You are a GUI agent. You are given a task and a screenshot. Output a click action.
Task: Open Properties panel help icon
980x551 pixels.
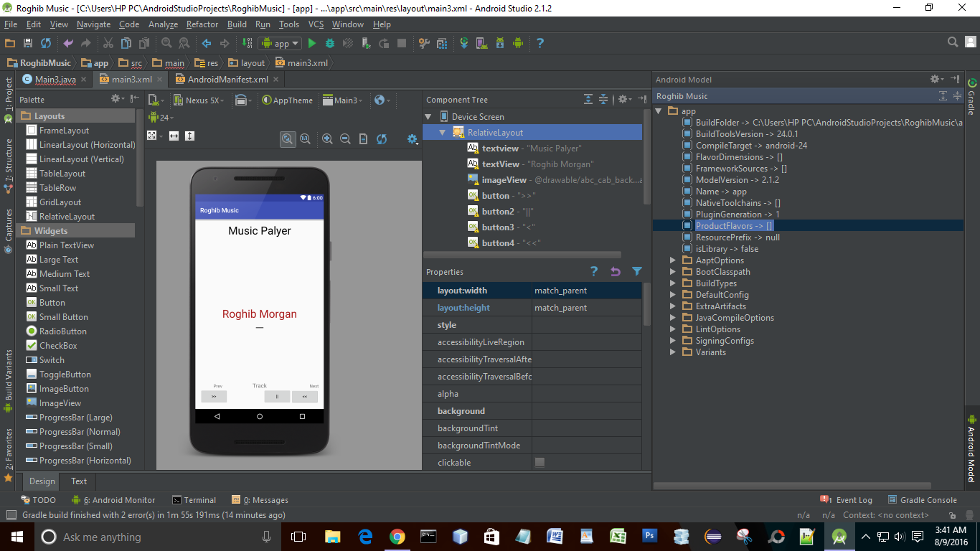pos(594,271)
